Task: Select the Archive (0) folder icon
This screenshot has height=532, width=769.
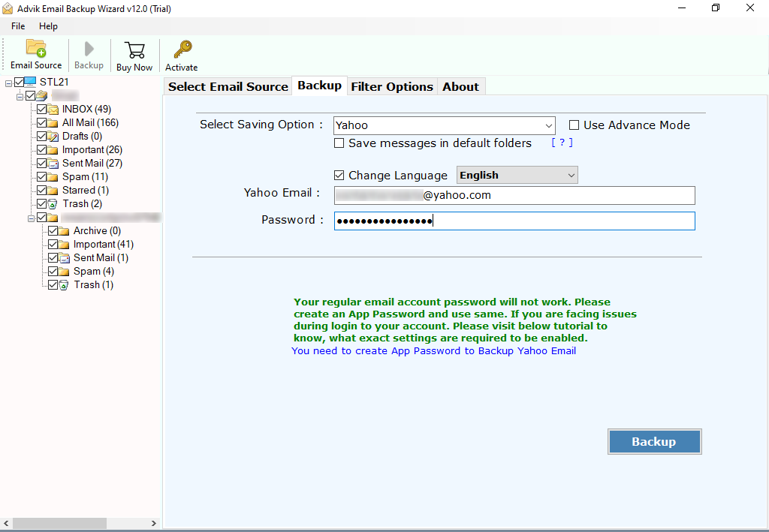Action: point(64,230)
